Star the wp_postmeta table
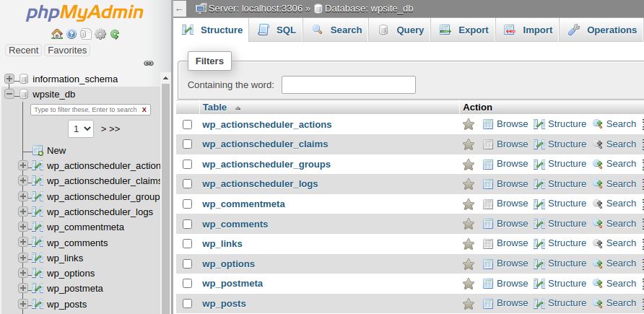644x314 pixels. 469,284
